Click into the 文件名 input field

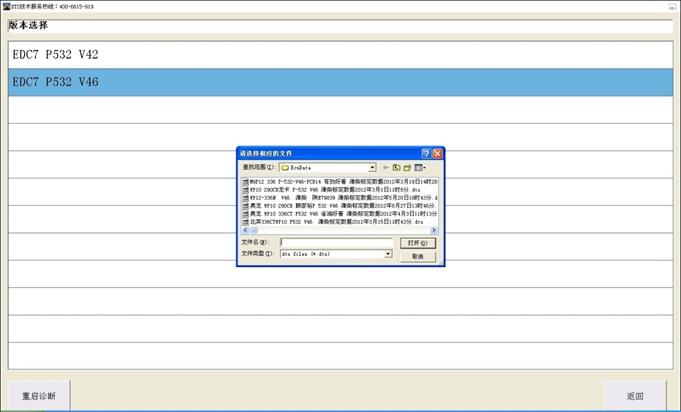[337, 243]
